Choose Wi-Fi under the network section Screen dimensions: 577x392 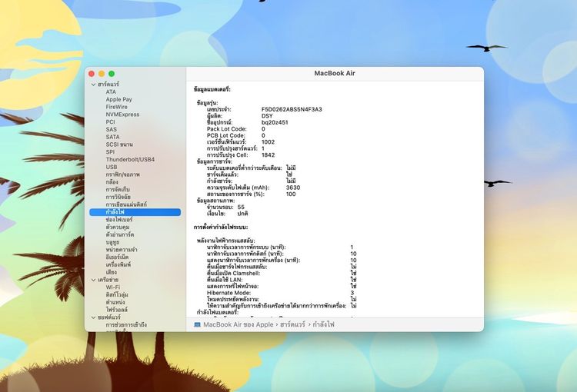pyautogui.click(x=112, y=287)
